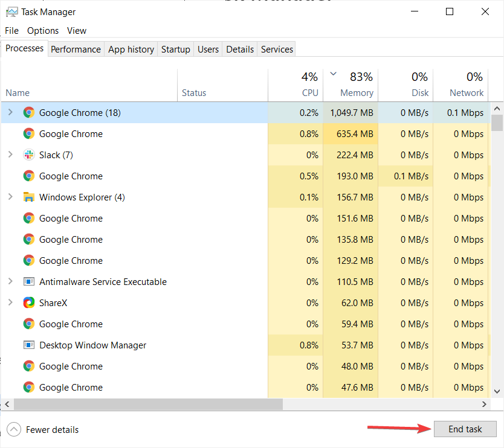504x448 pixels.
Task: Sort by the Status column header
Action: point(222,85)
